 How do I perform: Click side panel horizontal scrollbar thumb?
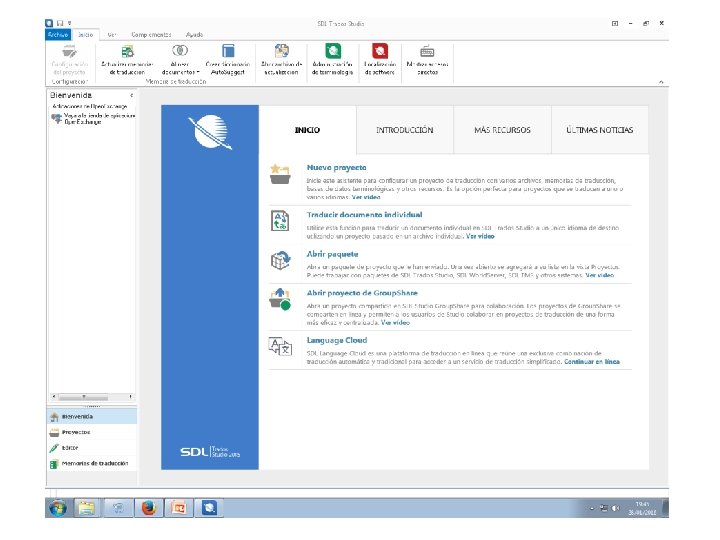[x=83, y=396]
